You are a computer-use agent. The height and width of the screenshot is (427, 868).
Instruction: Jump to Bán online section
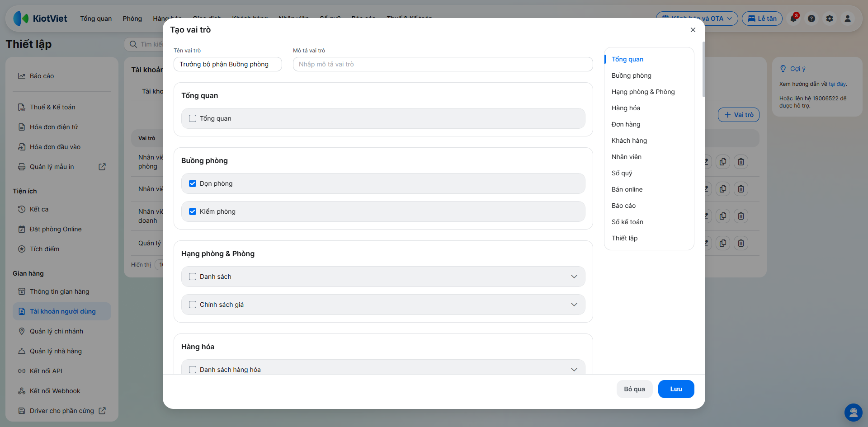(x=627, y=189)
